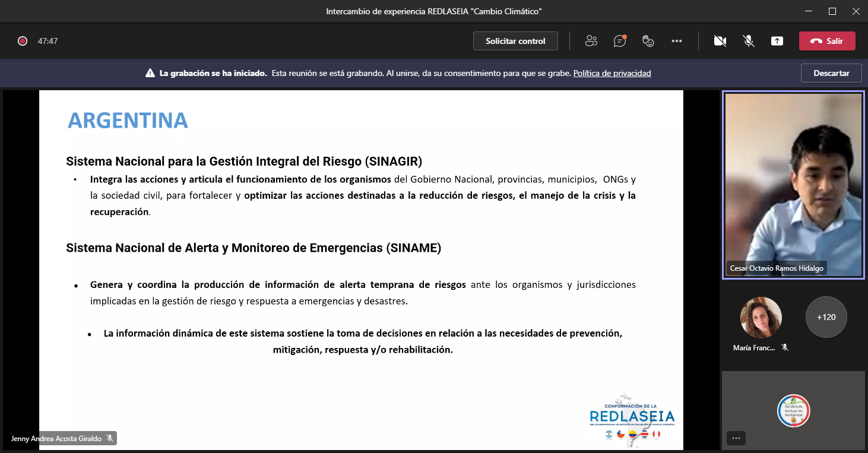Viewport: 868px width, 453px height.
Task: Click María Franc... participant avatar
Action: point(761,318)
